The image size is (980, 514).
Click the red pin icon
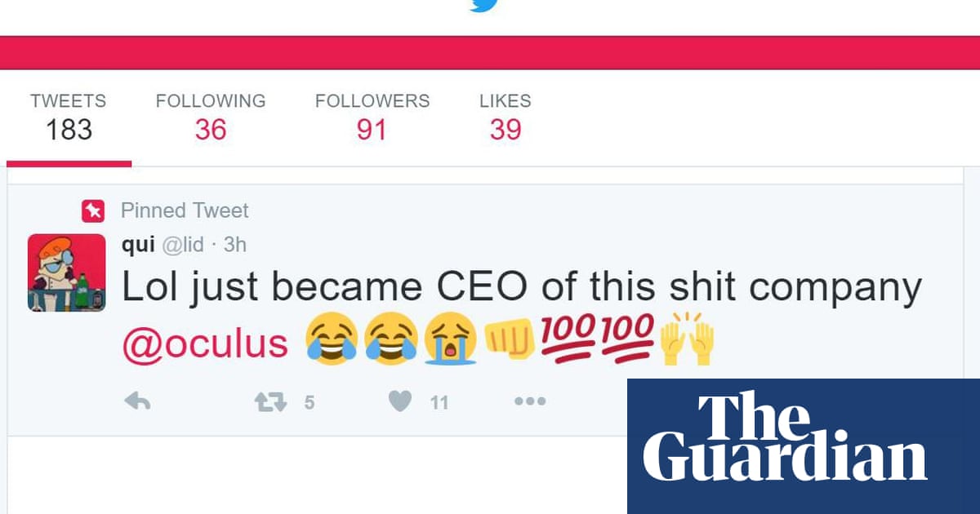(x=93, y=211)
